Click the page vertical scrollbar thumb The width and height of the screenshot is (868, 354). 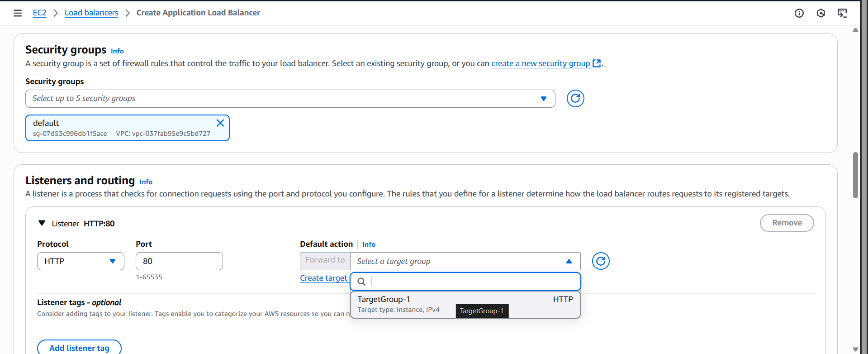pyautogui.click(x=855, y=176)
